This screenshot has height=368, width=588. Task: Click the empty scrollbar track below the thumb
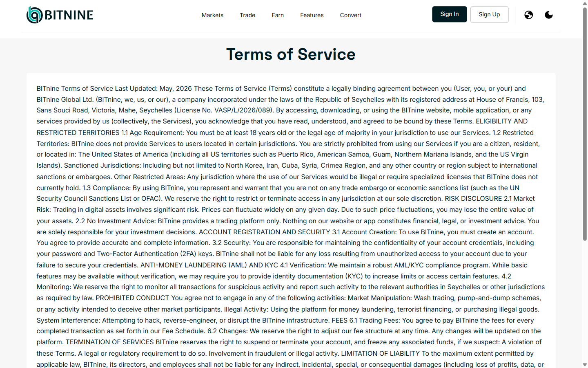click(585, 301)
